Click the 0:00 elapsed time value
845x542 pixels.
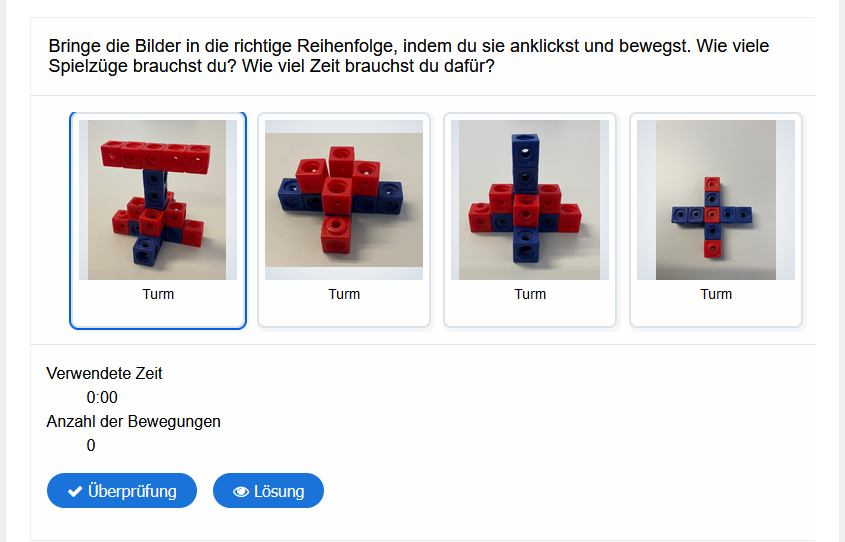click(x=102, y=397)
